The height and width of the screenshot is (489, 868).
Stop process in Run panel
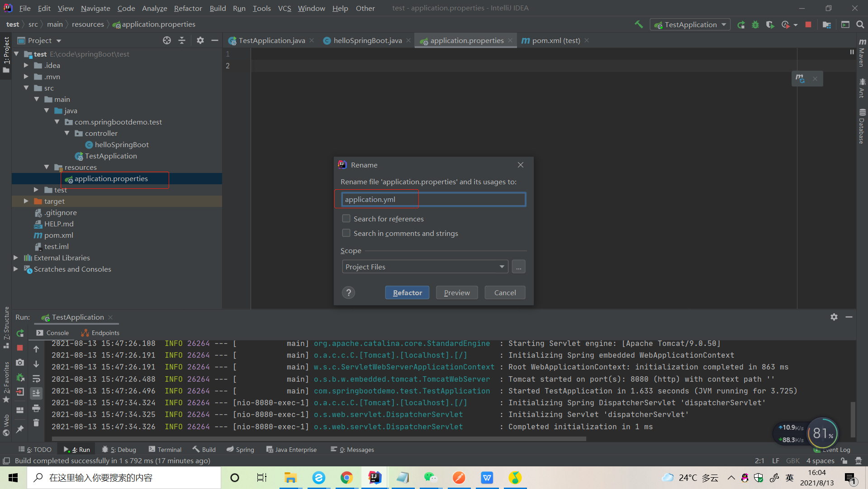pyautogui.click(x=20, y=348)
